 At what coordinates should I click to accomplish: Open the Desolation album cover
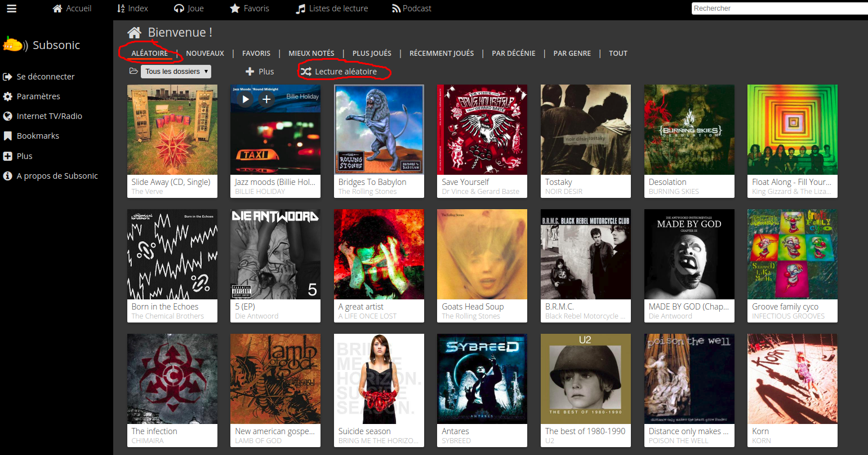pyautogui.click(x=689, y=130)
